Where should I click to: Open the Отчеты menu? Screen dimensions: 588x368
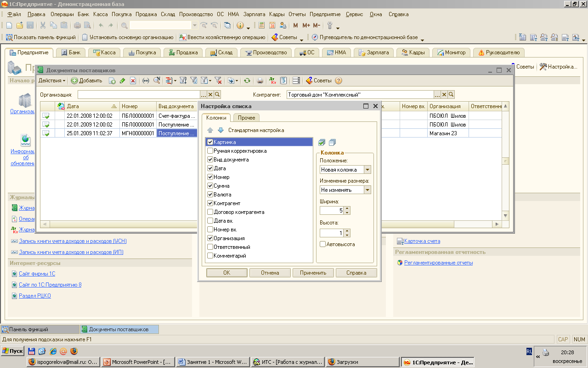pos(297,14)
